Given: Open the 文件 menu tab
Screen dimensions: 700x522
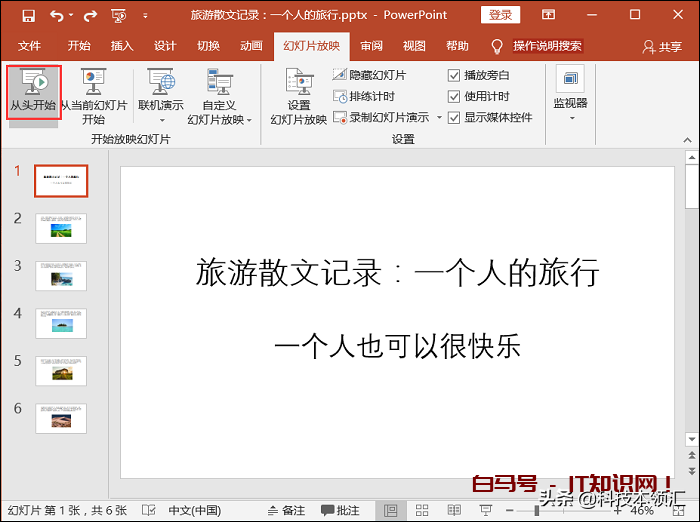Looking at the screenshot, I should (30, 46).
